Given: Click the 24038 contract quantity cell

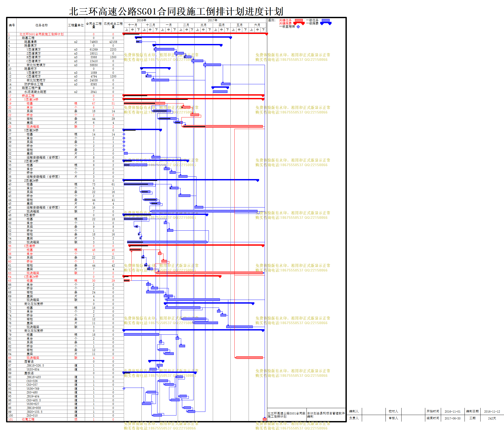Looking at the screenshot, I should [x=94, y=80].
